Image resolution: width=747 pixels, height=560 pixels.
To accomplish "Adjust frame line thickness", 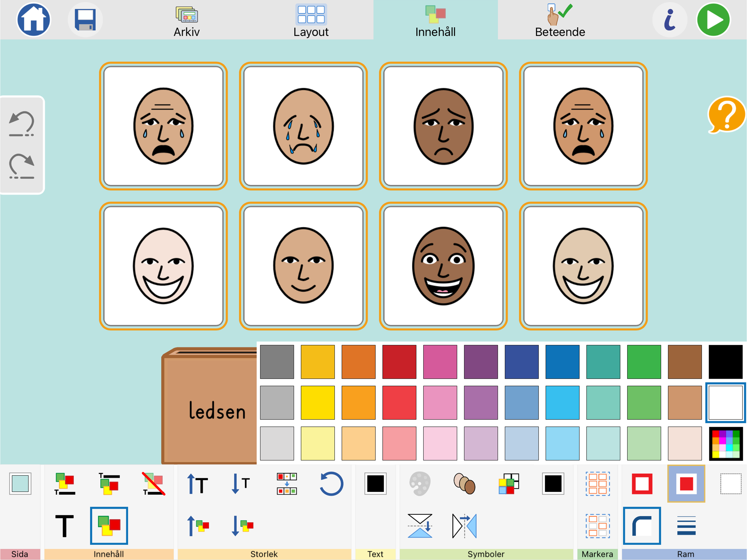I will (686, 526).
